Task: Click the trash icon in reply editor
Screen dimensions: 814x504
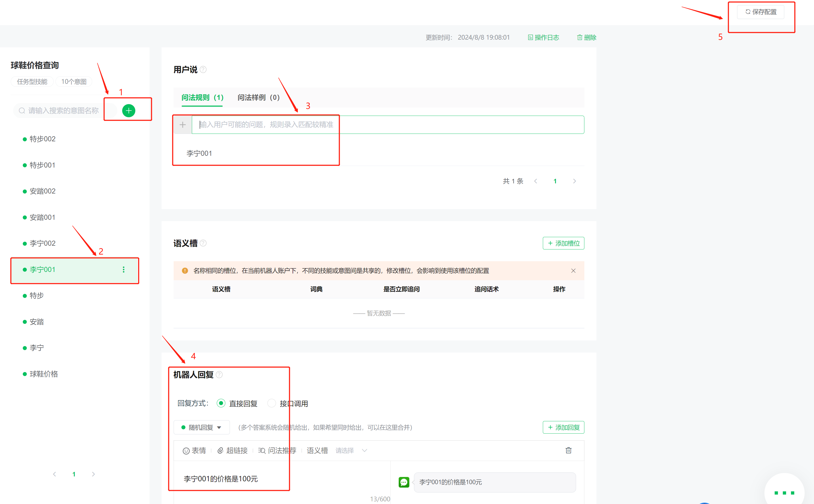Action: [569, 450]
